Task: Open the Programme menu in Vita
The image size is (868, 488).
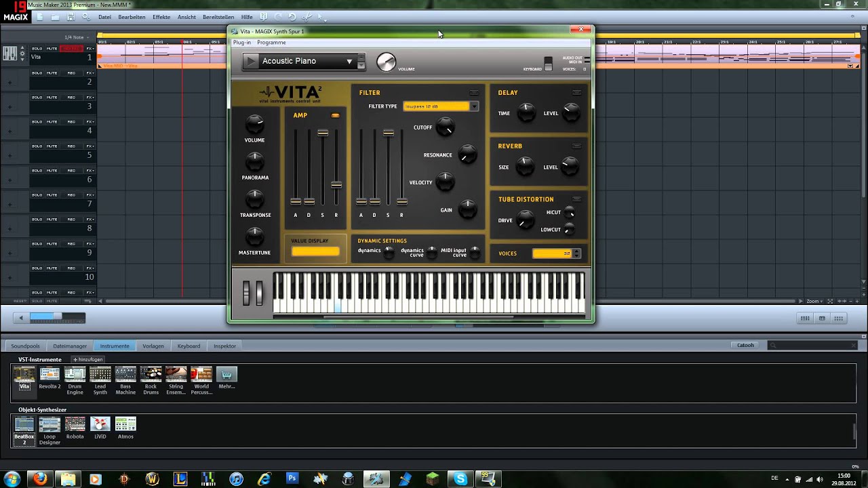Action: 271,43
